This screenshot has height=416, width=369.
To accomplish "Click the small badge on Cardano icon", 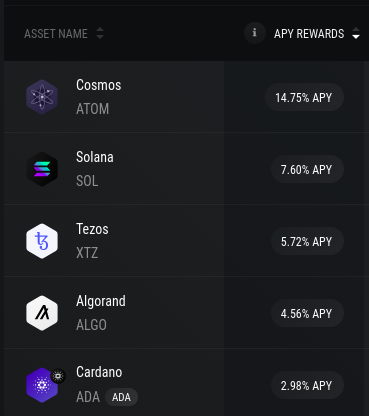I will pyautogui.click(x=58, y=376).
